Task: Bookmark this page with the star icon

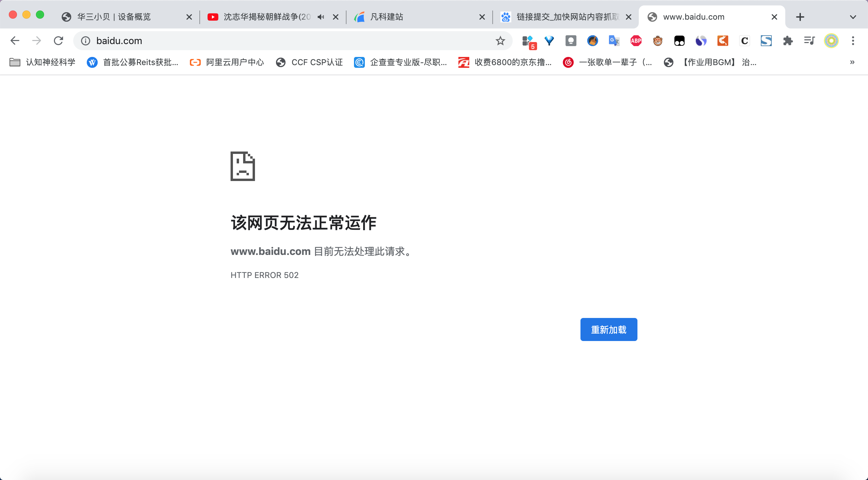Action: (x=500, y=41)
